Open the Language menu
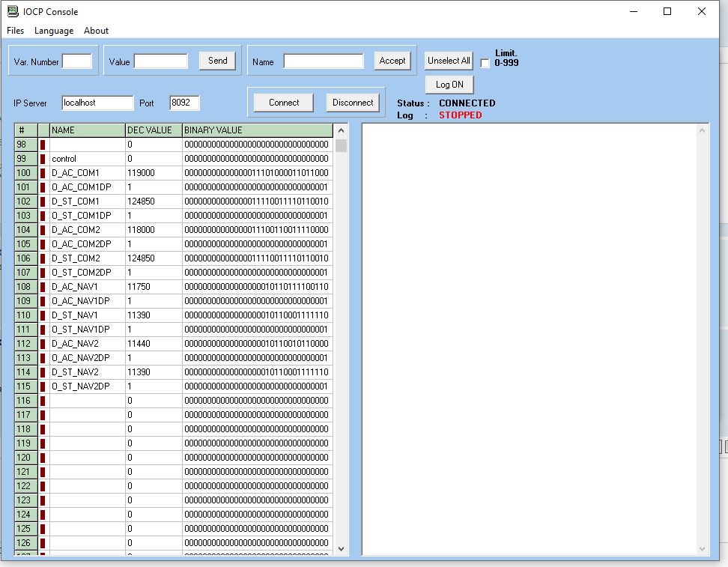The height and width of the screenshot is (567, 728). (x=53, y=31)
